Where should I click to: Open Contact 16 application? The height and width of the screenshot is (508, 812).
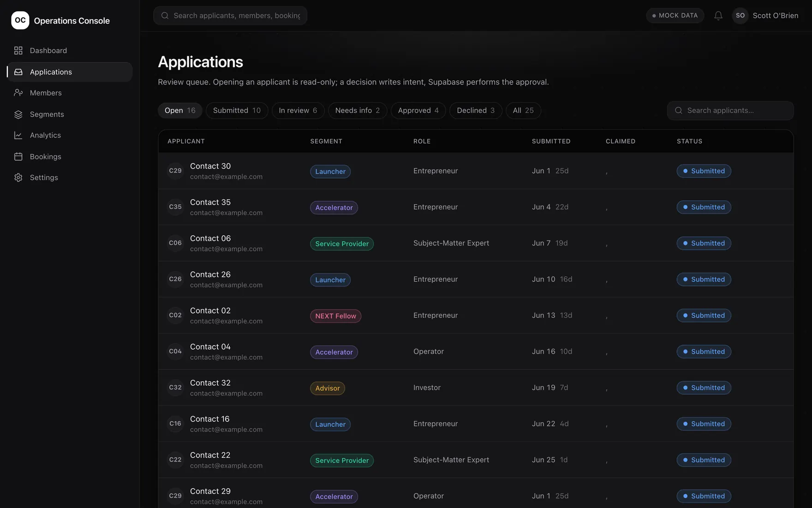[x=476, y=423]
